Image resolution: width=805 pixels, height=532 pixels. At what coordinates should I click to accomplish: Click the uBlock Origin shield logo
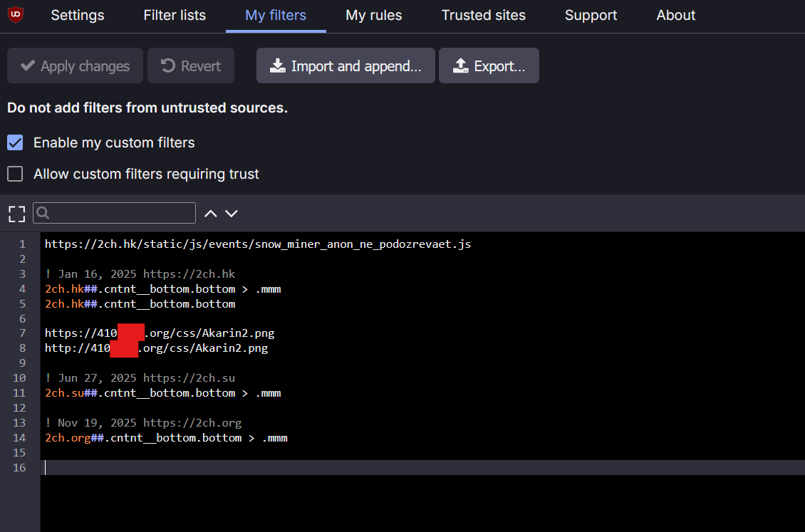click(16, 14)
